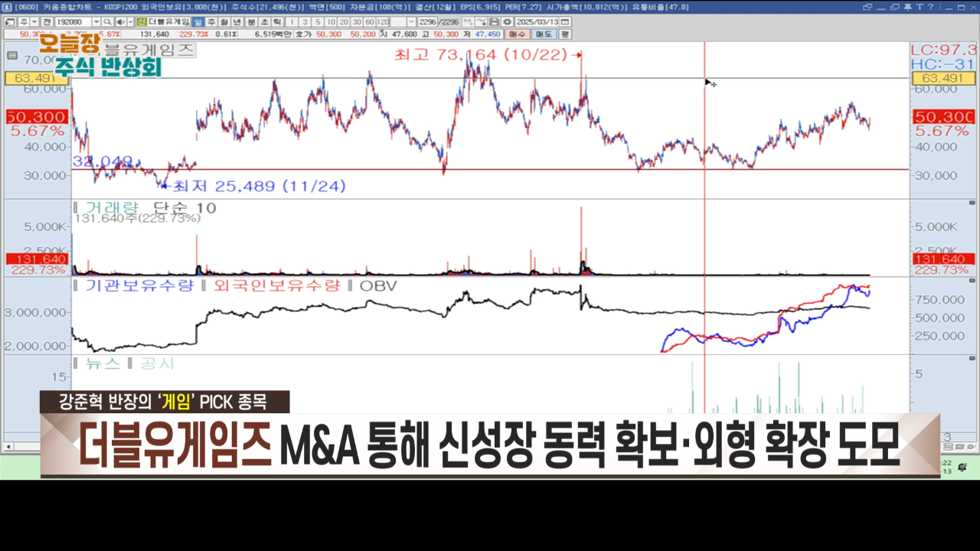Click the stock code input field 192080

click(73, 22)
